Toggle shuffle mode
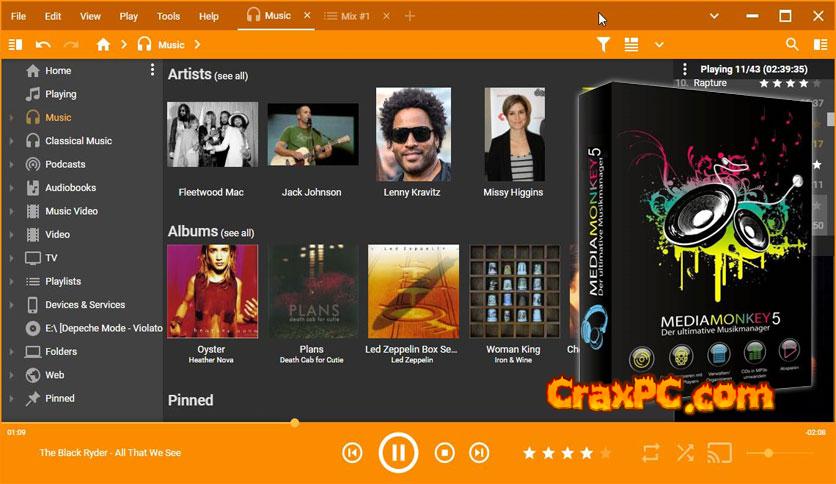This screenshot has width=836, height=484. (685, 454)
